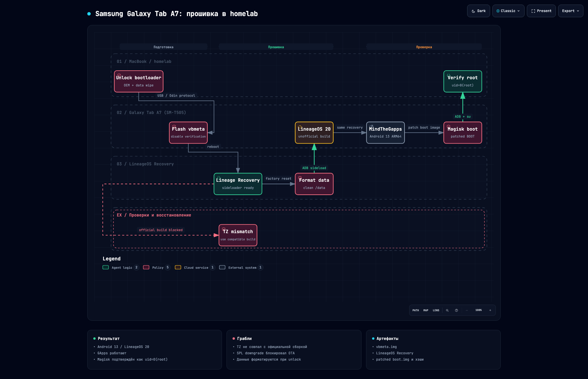Select the TZ mismatch node

[x=238, y=235]
